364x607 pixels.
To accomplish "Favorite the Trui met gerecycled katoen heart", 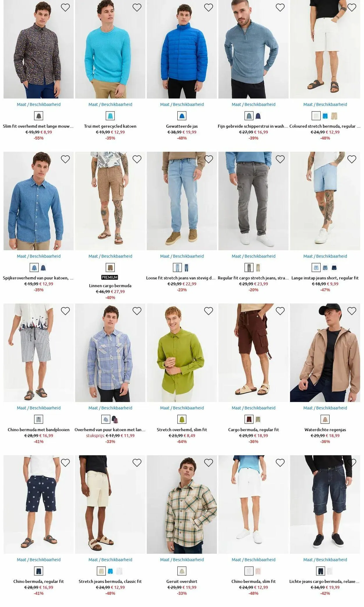I will 137,8.
